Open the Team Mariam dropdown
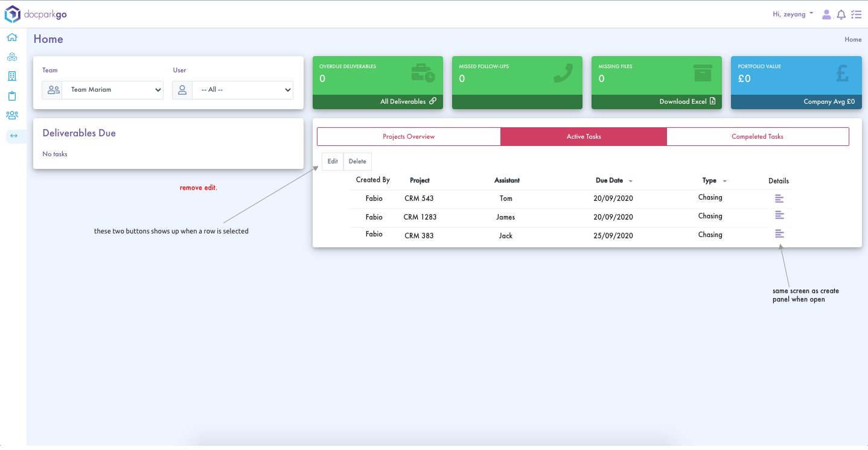Image resolution: width=868 pixels, height=450 pixels. click(112, 90)
